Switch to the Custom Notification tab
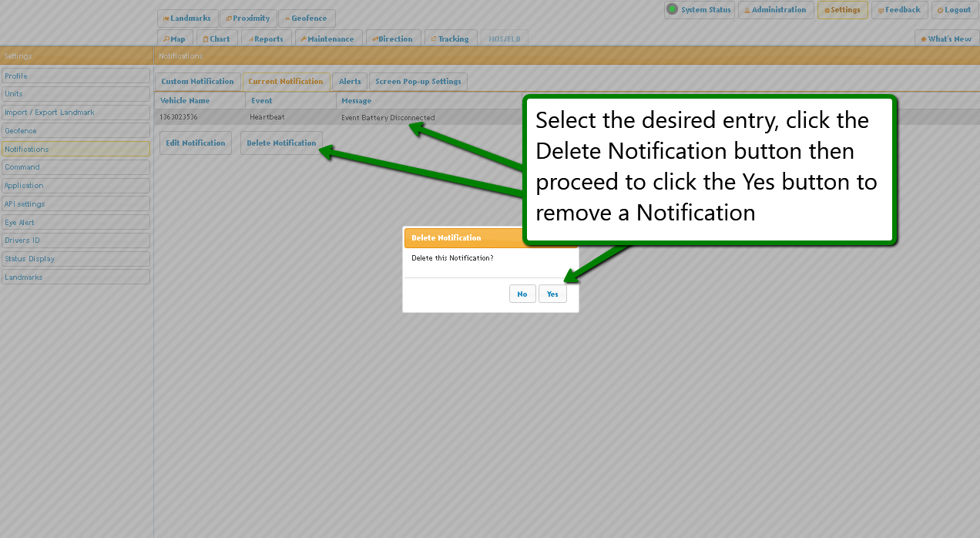The image size is (980, 538). coord(197,82)
